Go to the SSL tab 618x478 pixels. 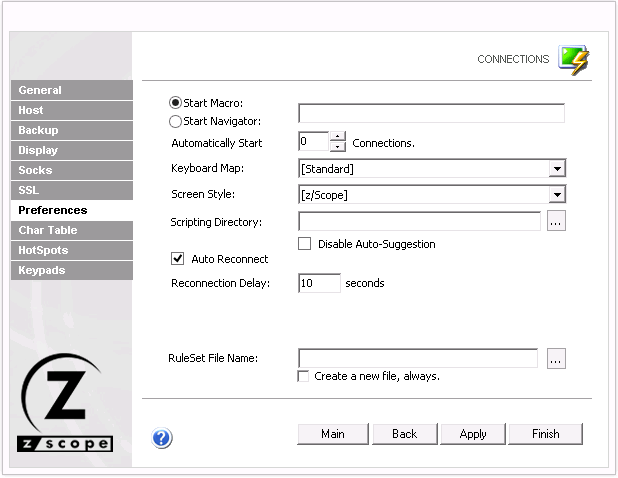pos(72,190)
